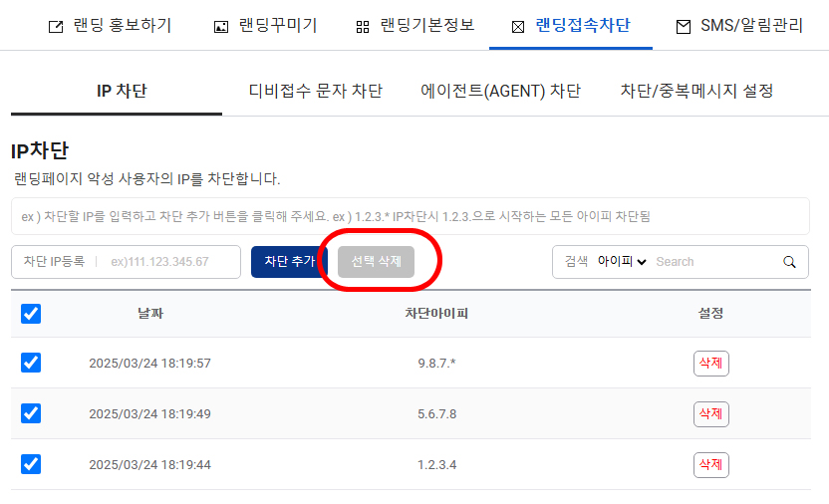Delete the 5.6.7.8 blocked IP entry
The width and height of the screenshot is (829, 504).
tap(710, 414)
